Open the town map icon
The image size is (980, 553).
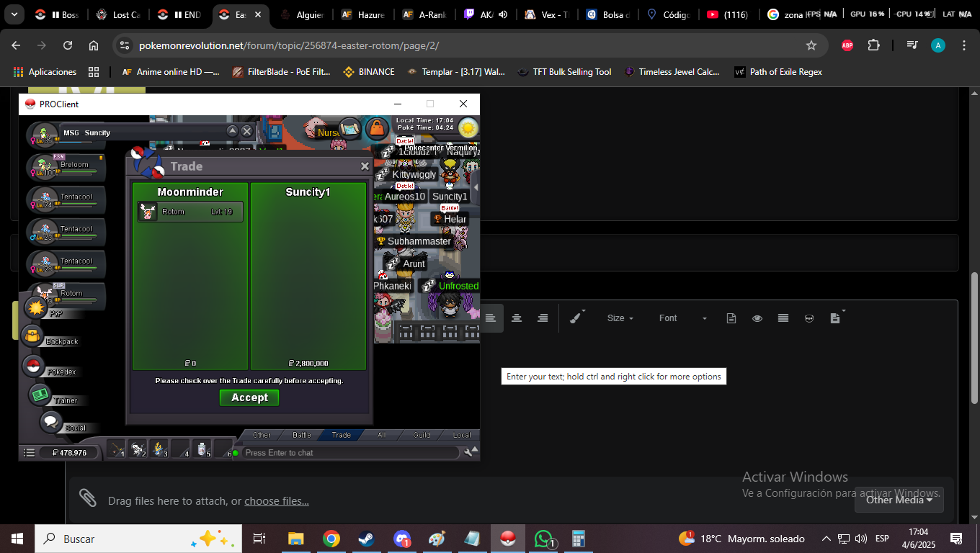tap(350, 129)
